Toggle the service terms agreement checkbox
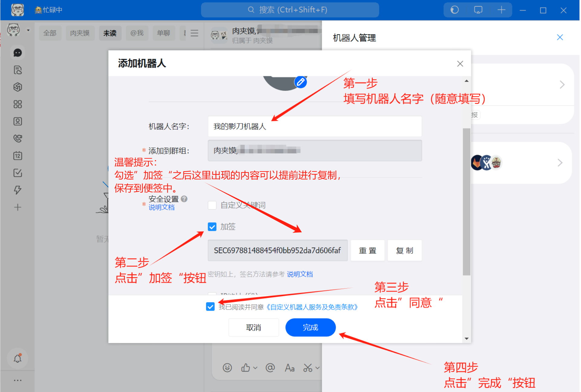This screenshot has width=581, height=392. click(x=210, y=307)
